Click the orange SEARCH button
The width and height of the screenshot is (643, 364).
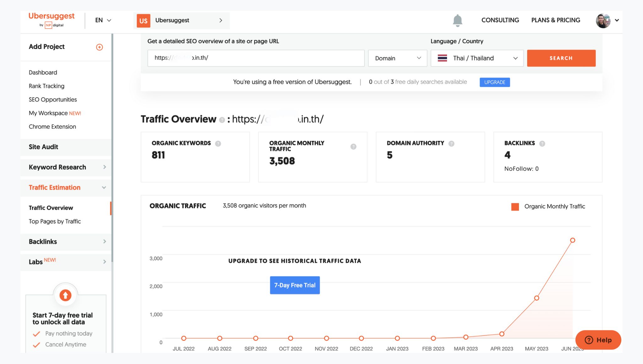click(x=561, y=58)
